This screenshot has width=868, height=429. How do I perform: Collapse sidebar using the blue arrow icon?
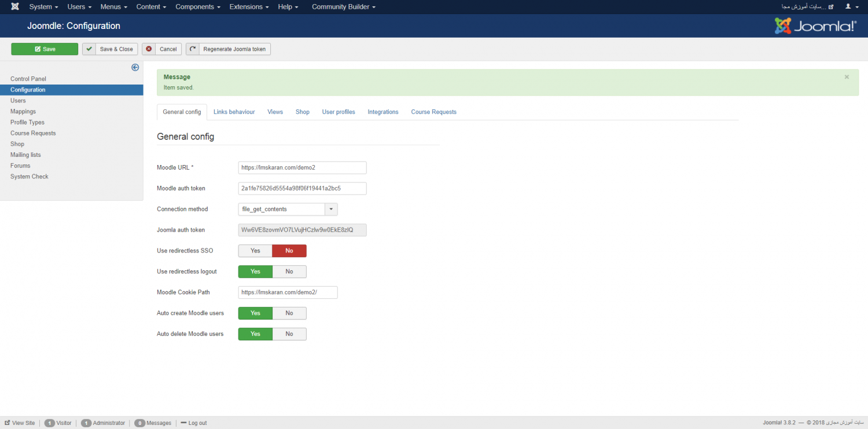[135, 68]
